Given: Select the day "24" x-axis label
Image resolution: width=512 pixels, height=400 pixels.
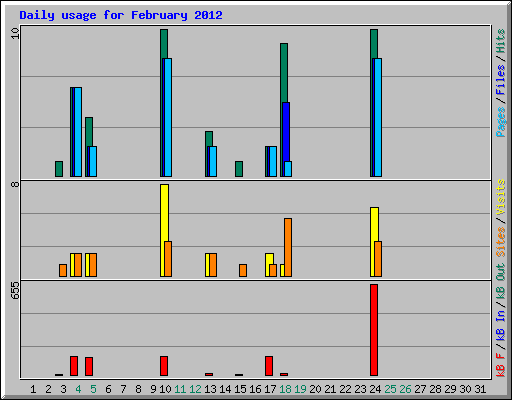Looking at the screenshot, I should pos(375,389).
